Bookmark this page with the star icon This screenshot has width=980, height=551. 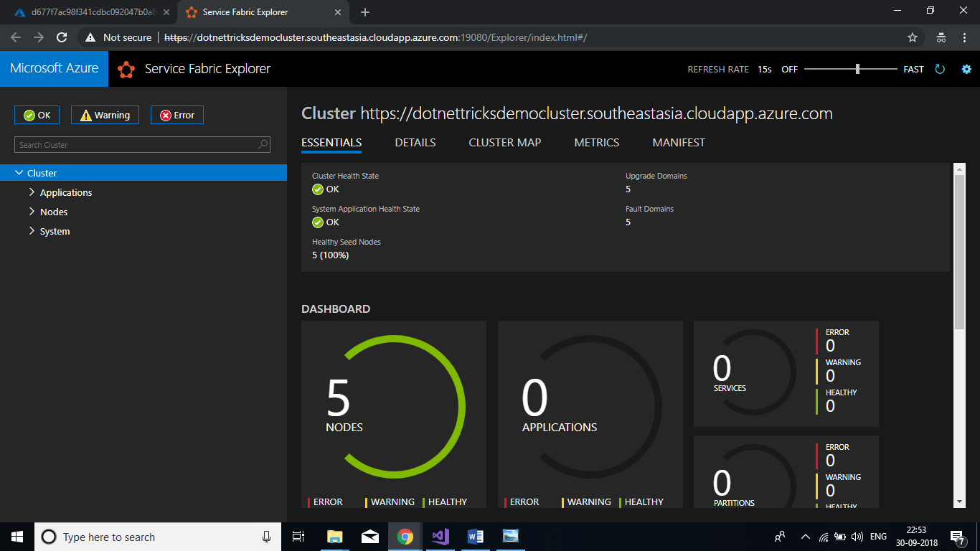[x=913, y=37]
